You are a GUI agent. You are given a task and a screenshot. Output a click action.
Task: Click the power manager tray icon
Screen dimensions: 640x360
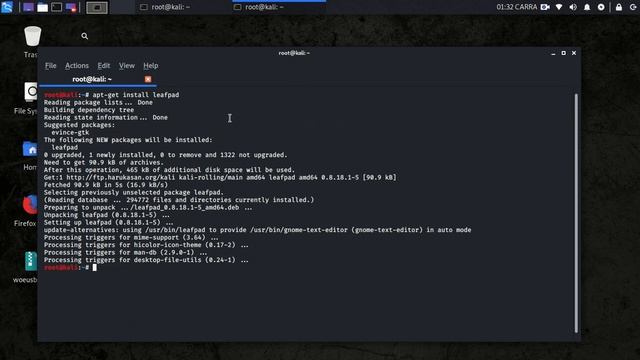click(601, 7)
